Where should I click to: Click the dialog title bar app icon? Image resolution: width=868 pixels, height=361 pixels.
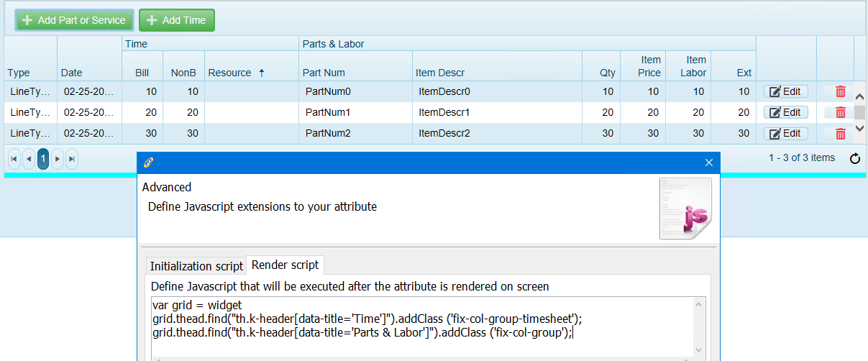click(149, 163)
